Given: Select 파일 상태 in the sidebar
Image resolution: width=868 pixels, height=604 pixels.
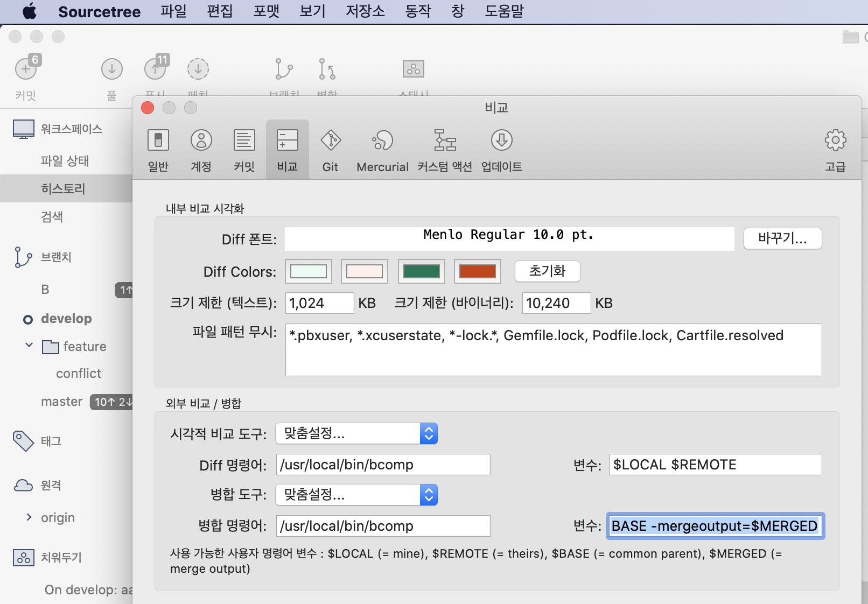Looking at the screenshot, I should [x=65, y=161].
